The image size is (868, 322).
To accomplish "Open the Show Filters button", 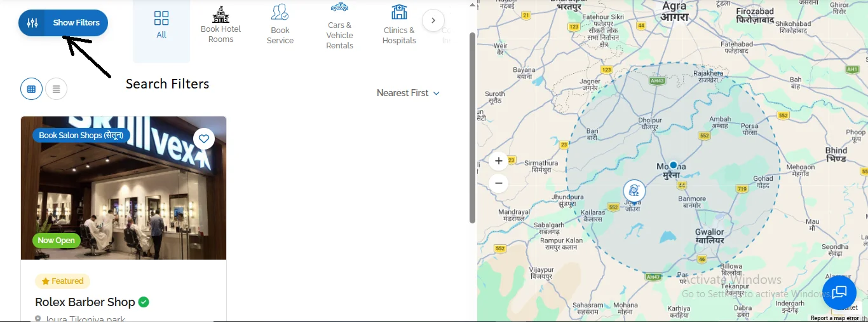I will [64, 23].
